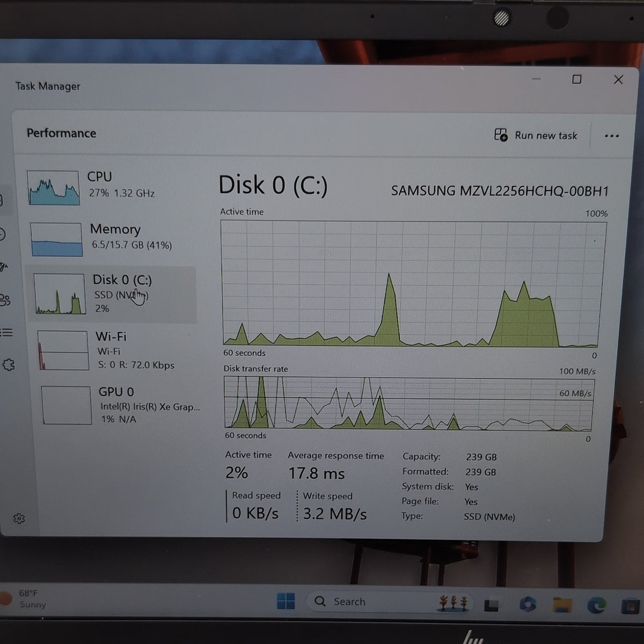Open Copilot from the taskbar
The height and width of the screenshot is (644, 644).
pyautogui.click(x=528, y=604)
